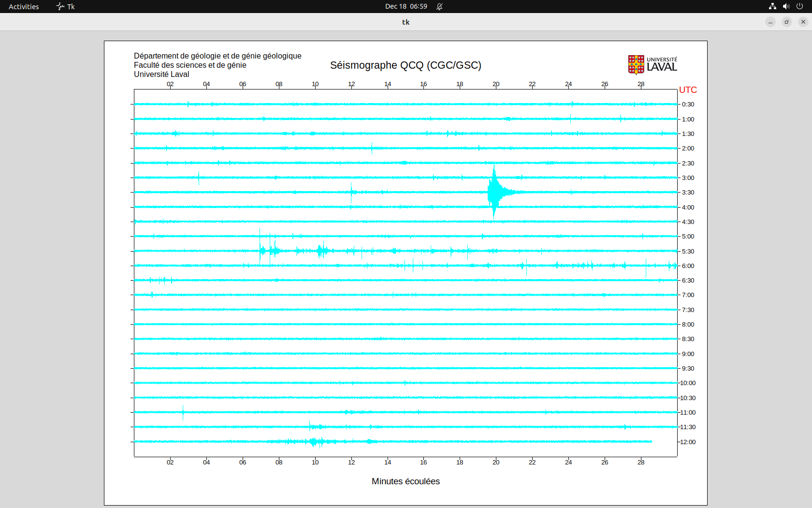Open the clock showing Dec 18 06:59
The height and width of the screenshot is (508, 812).
[406, 6]
